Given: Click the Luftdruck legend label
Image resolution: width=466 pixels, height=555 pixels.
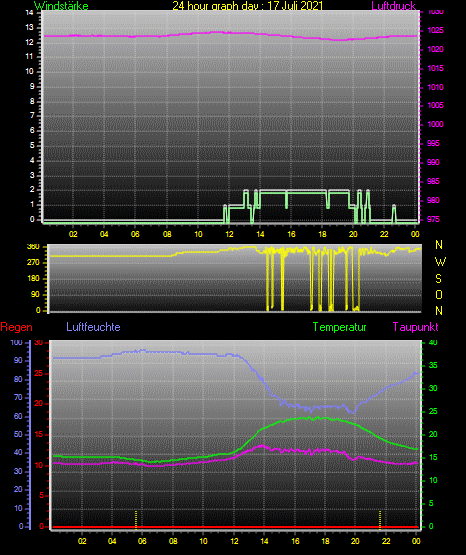Looking at the screenshot, I should click(393, 6).
